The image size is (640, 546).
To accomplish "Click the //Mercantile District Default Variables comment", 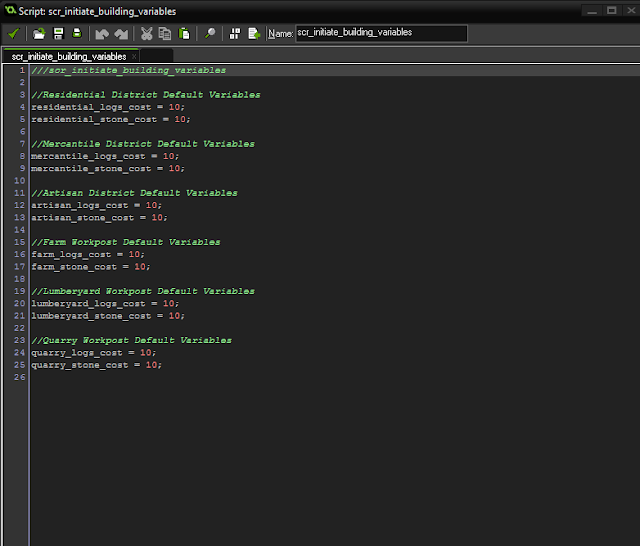I will [x=143, y=144].
